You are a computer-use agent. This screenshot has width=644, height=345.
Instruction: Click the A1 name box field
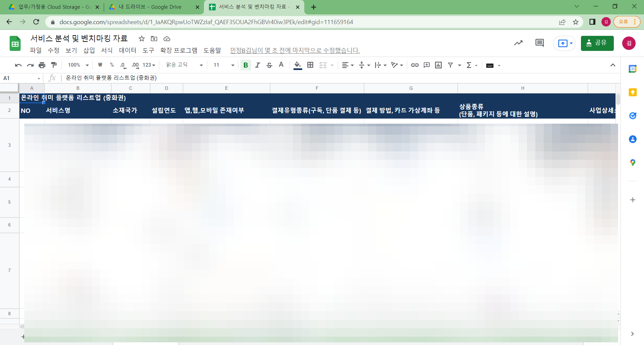(x=21, y=78)
